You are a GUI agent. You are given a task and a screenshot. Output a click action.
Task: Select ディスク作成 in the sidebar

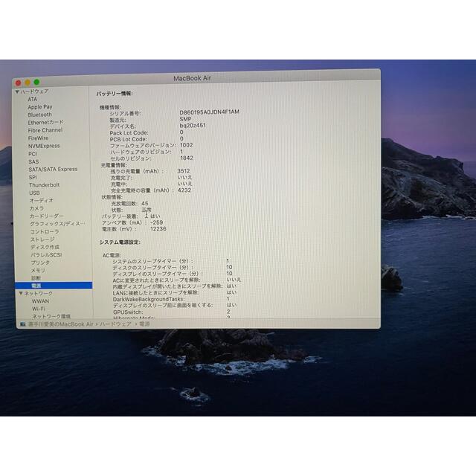tap(45, 247)
